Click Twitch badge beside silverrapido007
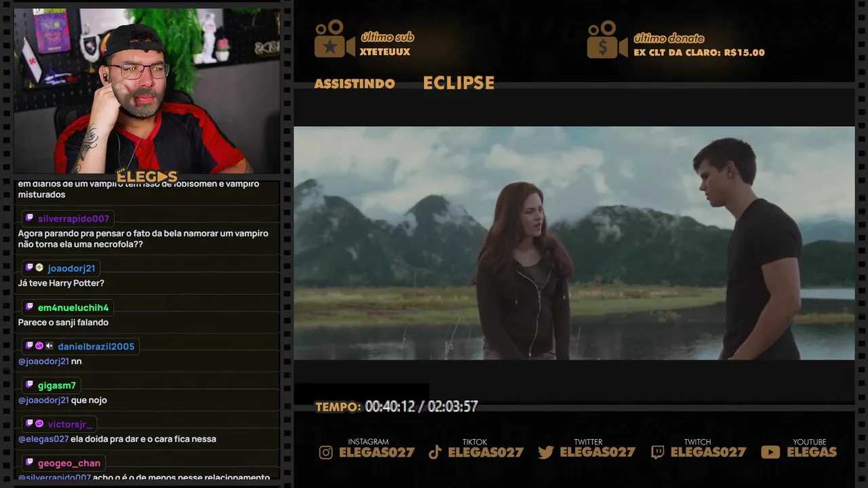The width and height of the screenshot is (868, 488). point(29,218)
